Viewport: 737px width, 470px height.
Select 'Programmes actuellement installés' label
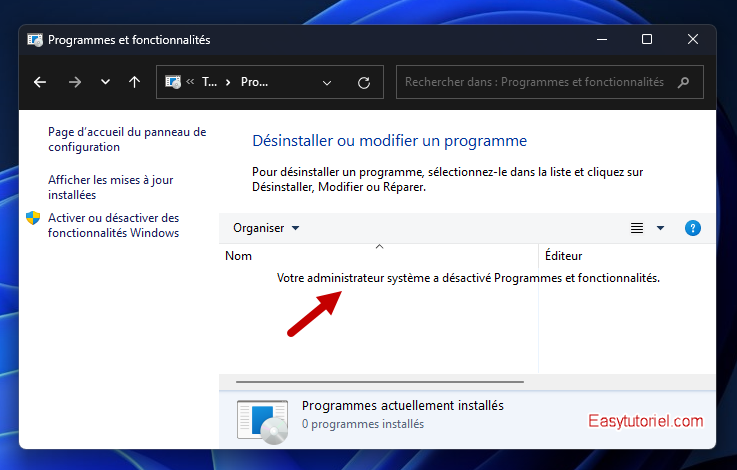403,406
